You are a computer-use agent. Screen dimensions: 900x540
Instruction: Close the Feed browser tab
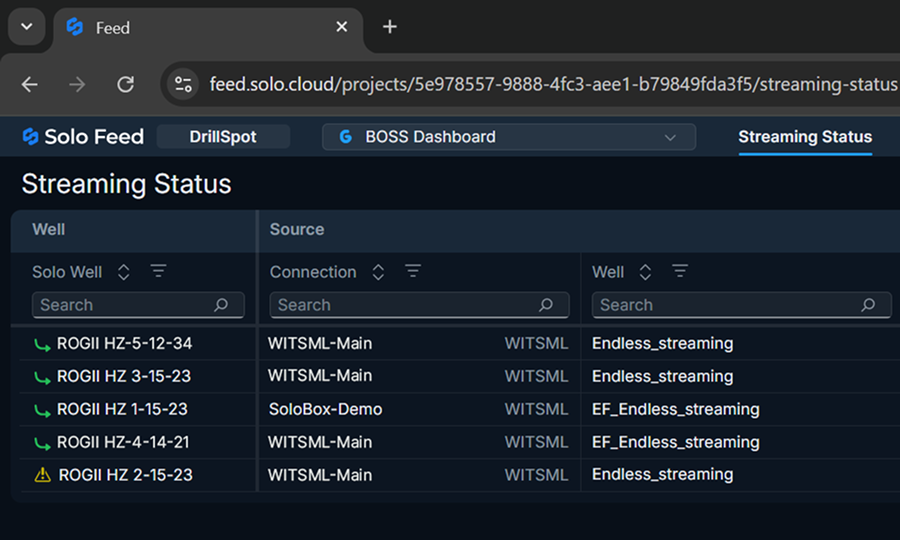(x=342, y=26)
